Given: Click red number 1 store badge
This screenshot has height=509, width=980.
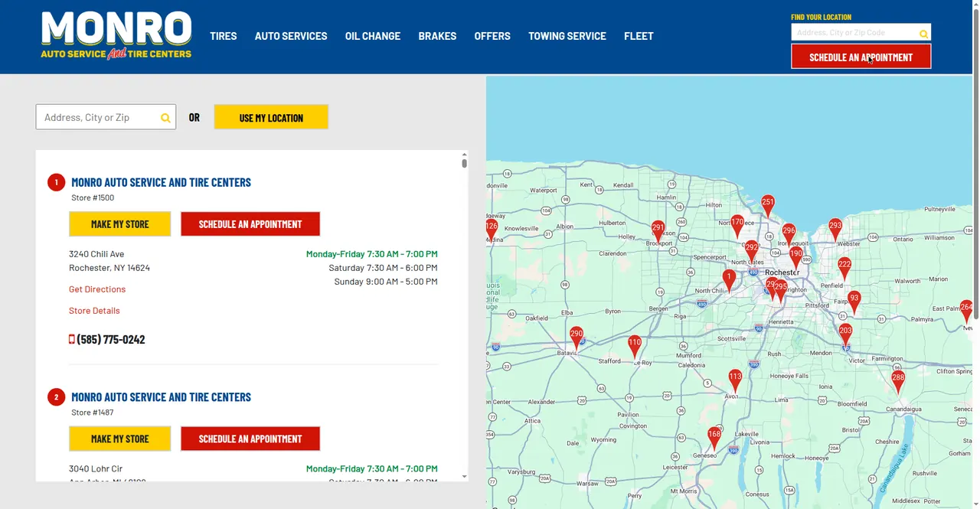Looking at the screenshot, I should 56,183.
